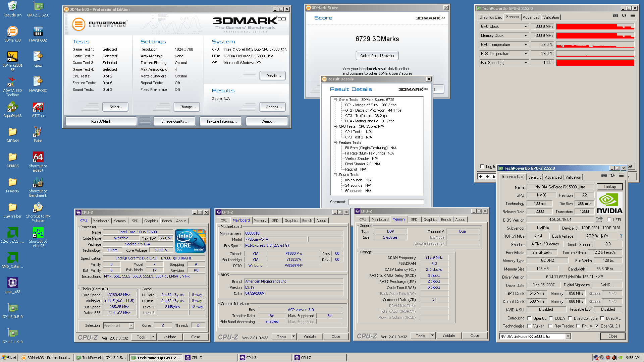Image resolution: width=644 pixels, height=362 pixels.
Task: Click the Fan Speed red sensor graph
Action: coord(595,63)
